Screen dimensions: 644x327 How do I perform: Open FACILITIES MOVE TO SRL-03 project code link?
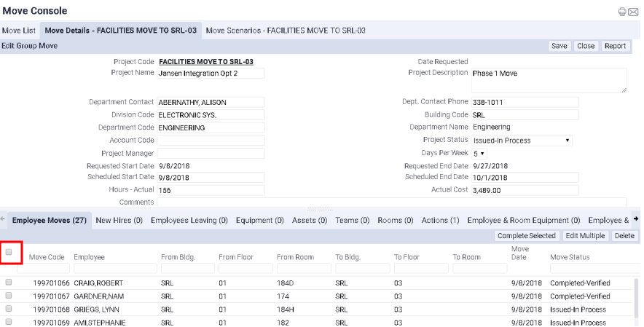point(206,62)
